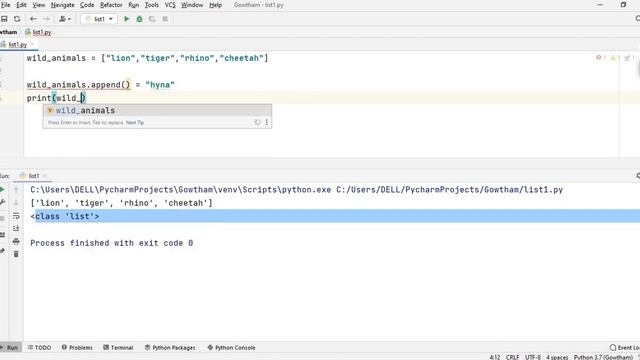640x360 pixels.
Task: Open the list1 run configuration dropdown
Action: coord(99,19)
